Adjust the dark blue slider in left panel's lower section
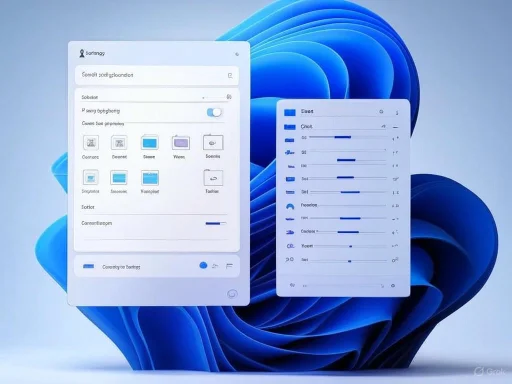The width and height of the screenshot is (512, 384). point(216,223)
